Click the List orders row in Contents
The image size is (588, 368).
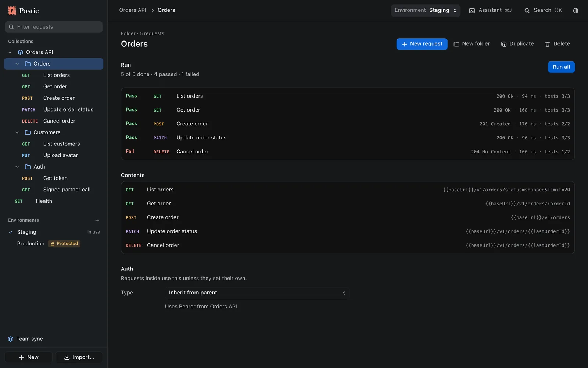tap(348, 190)
